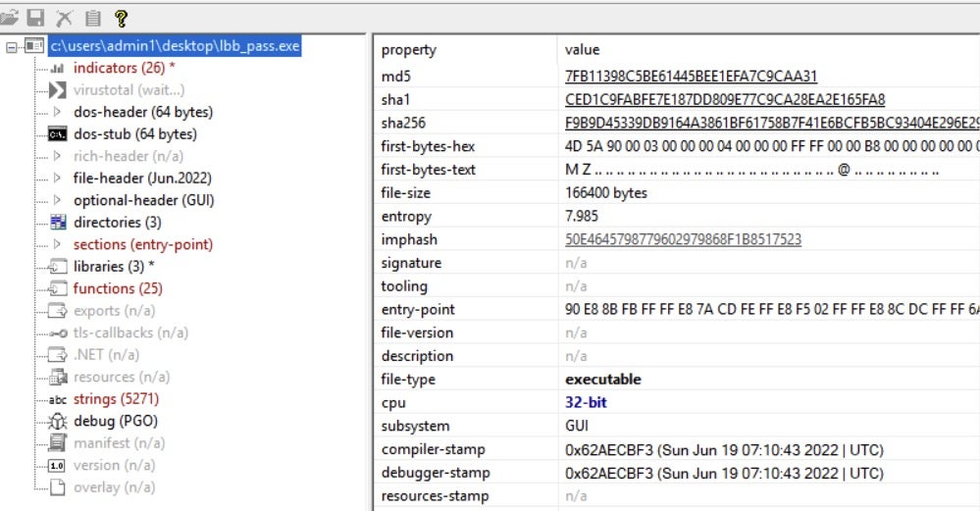980x511 pixels.
Task: Expand the dos-header (64 bytes) node
Action: (57, 113)
